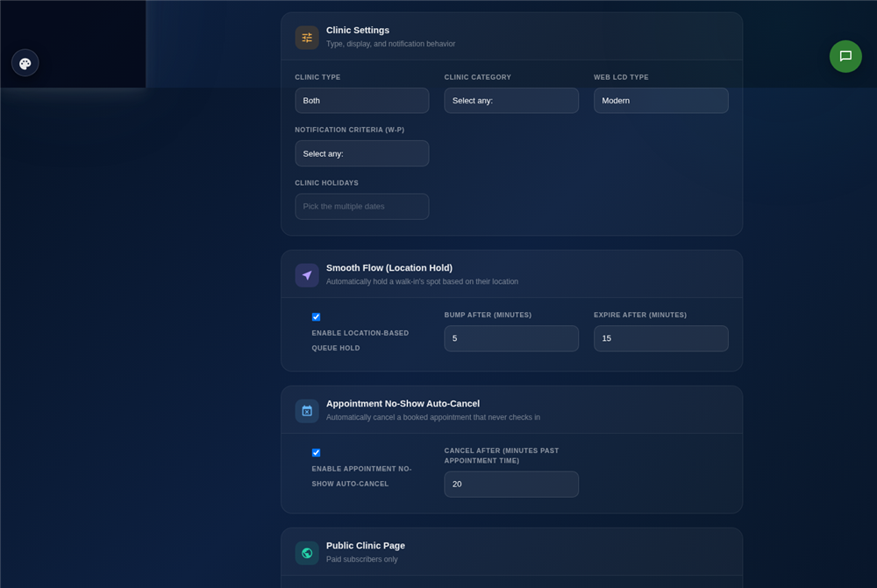Open the Web LCD Type dropdown showing Modern

click(660, 101)
